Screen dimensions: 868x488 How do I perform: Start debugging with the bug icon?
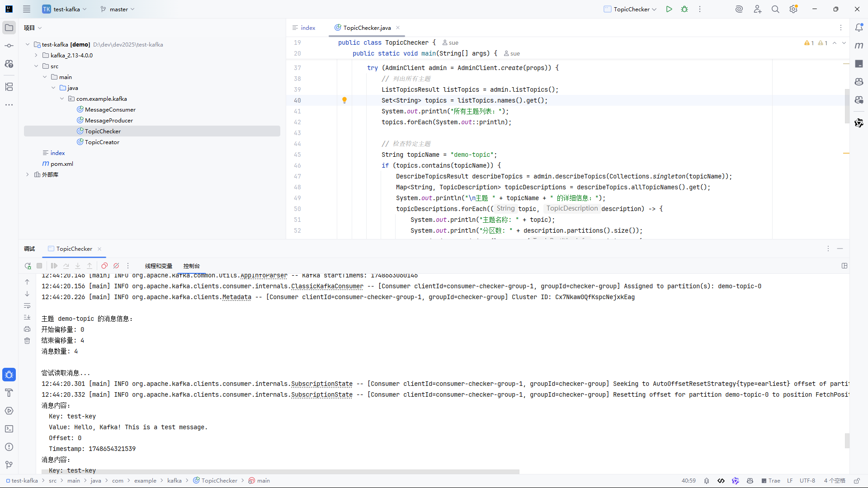pyautogui.click(x=684, y=9)
